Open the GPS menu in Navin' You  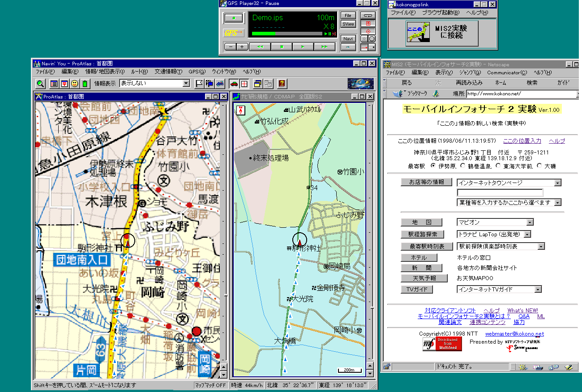[197, 72]
